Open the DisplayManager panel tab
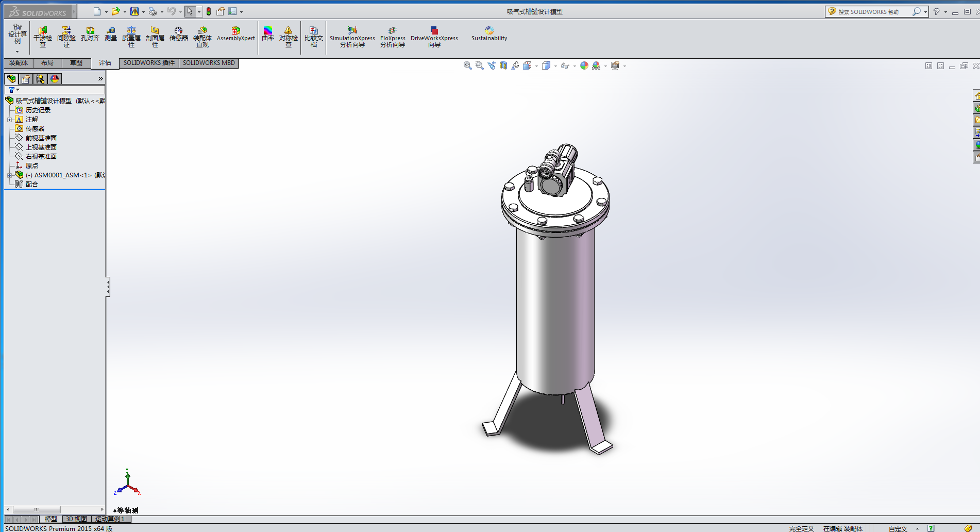The width and height of the screenshot is (980, 532). pyautogui.click(x=55, y=79)
